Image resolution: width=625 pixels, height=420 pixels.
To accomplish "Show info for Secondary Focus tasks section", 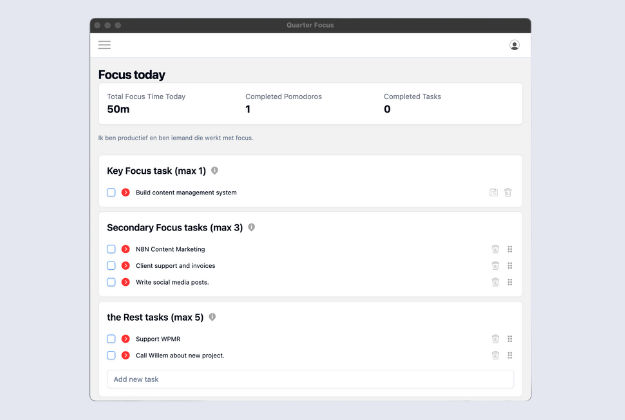I will pos(251,227).
